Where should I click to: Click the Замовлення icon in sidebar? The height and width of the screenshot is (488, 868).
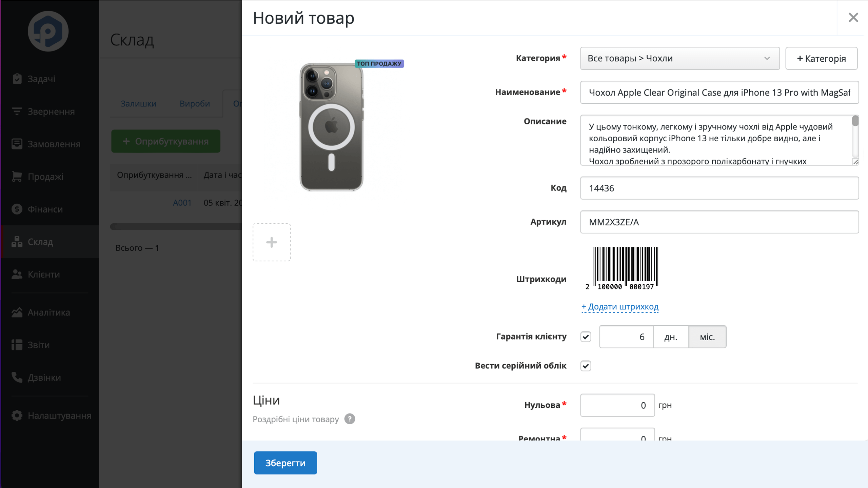(x=17, y=144)
